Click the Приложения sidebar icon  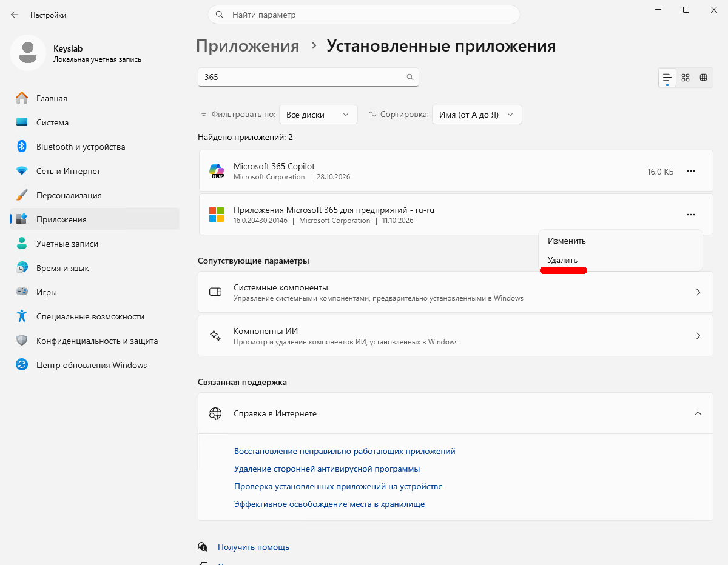coord(22,219)
